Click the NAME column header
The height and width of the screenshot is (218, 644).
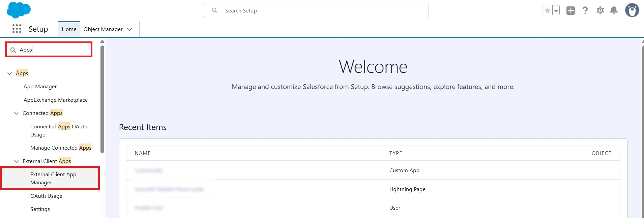143,153
